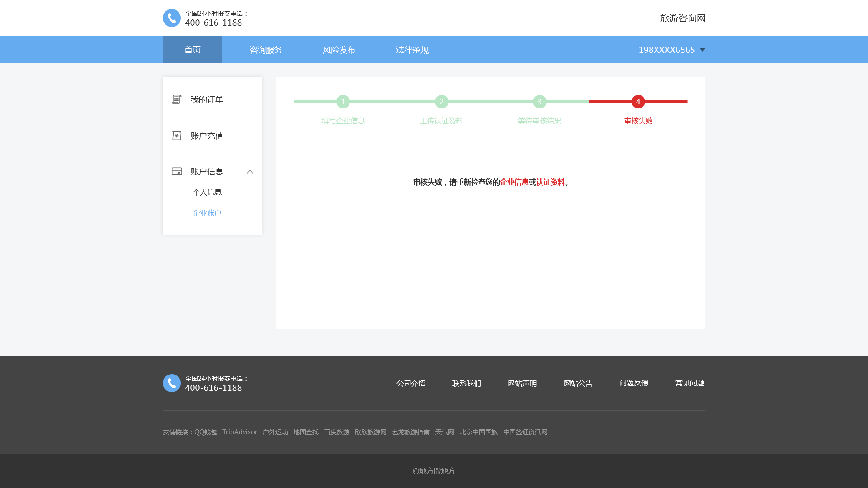The width and height of the screenshot is (868, 488).
Task: Click the 我的订单 orders icon
Action: pos(177,99)
